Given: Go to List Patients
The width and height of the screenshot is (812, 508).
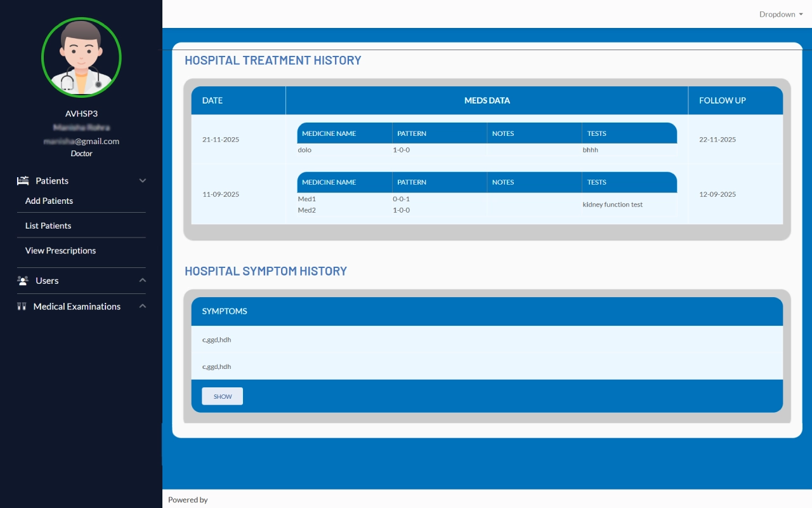Looking at the screenshot, I should point(48,225).
